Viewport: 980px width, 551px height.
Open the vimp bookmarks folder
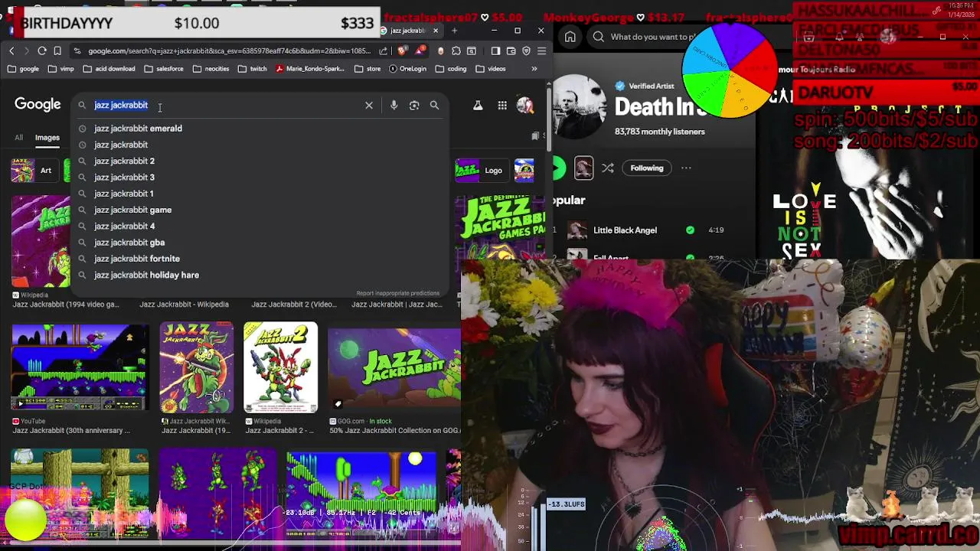tap(60, 69)
